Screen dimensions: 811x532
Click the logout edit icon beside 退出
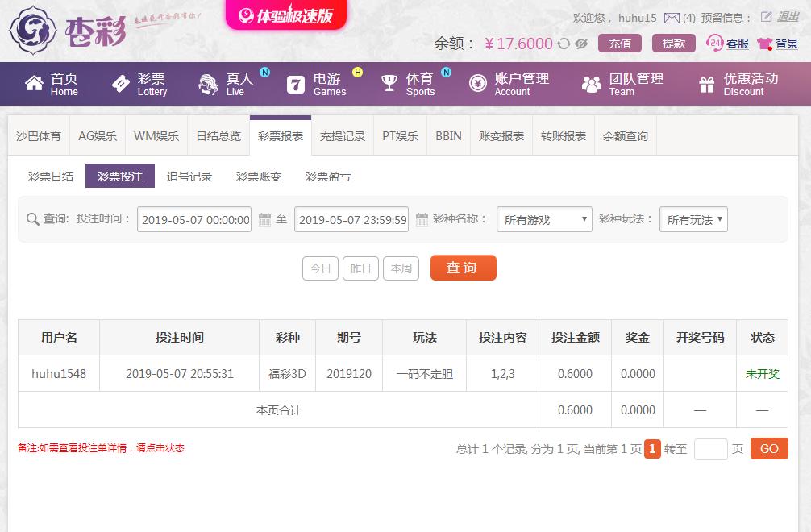click(x=766, y=17)
